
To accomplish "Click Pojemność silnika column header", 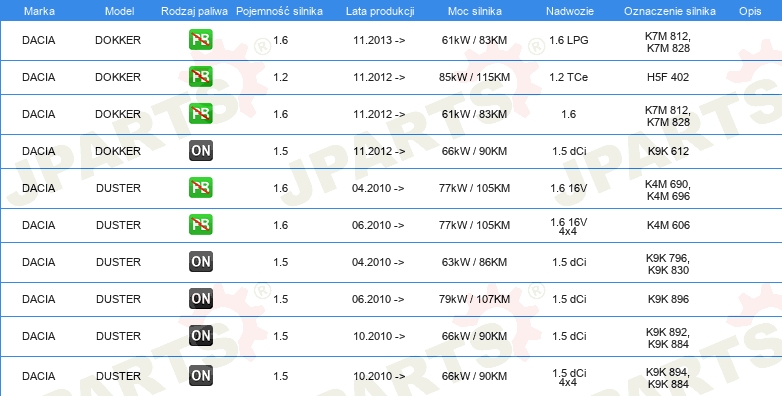I will point(279,11).
